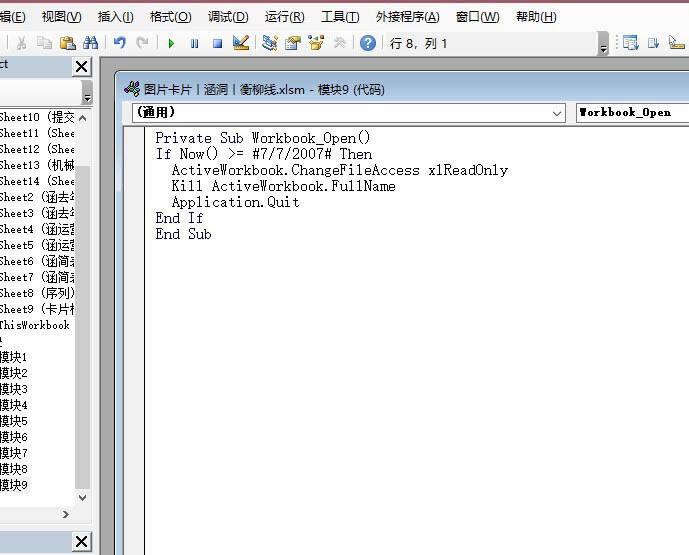Click the Paste clipboard icon
The image size is (689, 555).
pos(67,43)
